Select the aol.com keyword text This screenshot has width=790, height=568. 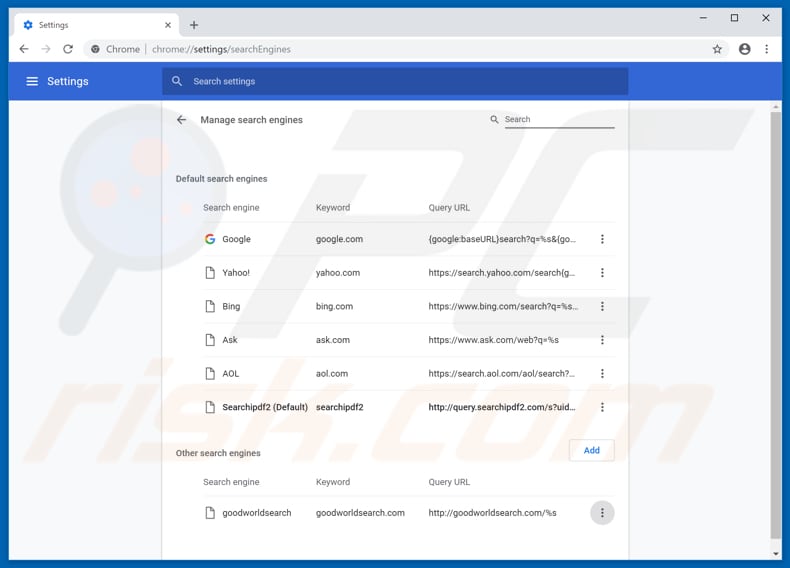(332, 373)
